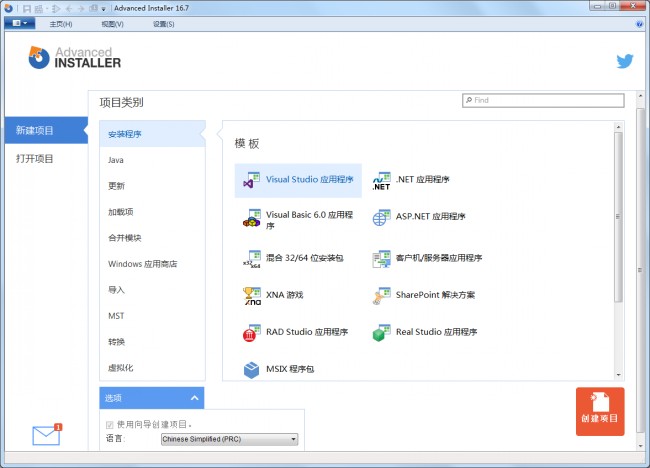Select the MST project category
Image resolution: width=650 pixels, height=468 pixels.
click(152, 316)
